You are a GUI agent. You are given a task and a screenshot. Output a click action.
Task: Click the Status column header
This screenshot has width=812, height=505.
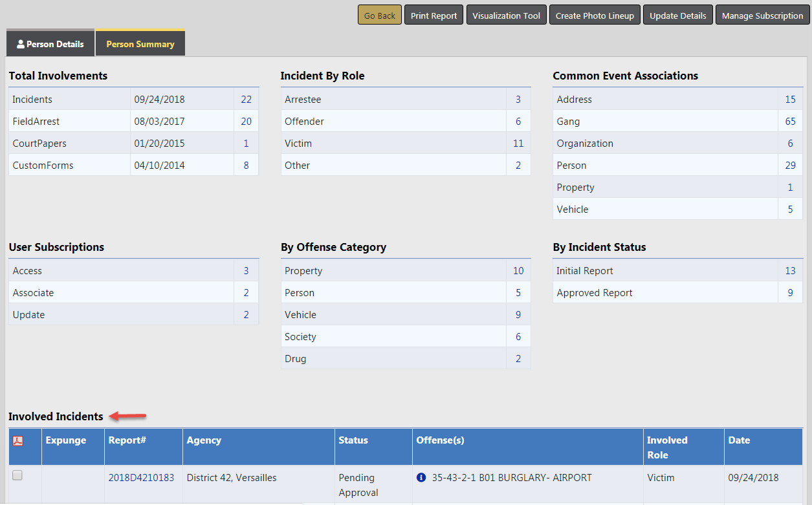(353, 440)
